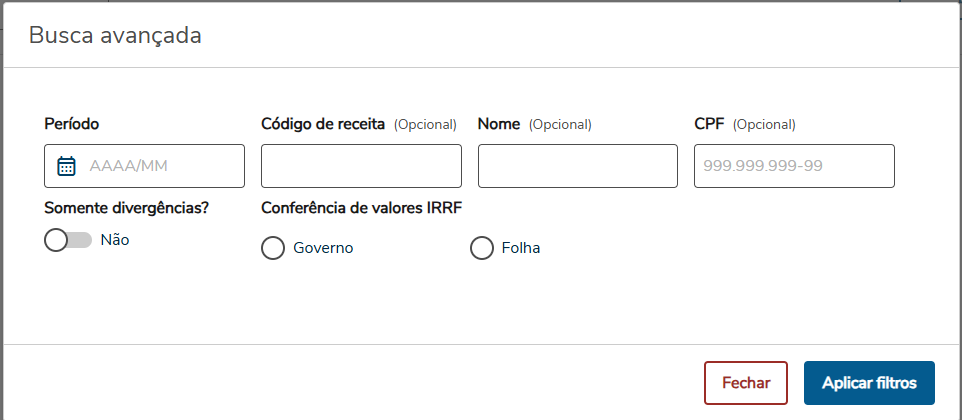Image resolution: width=962 pixels, height=420 pixels.
Task: Click the CPF field label
Action: pos(709,124)
